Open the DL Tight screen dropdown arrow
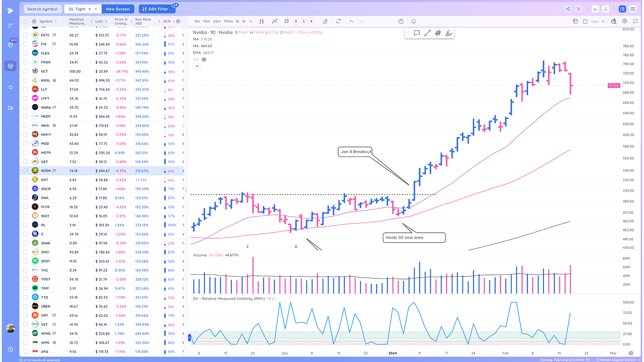 [x=96, y=9]
